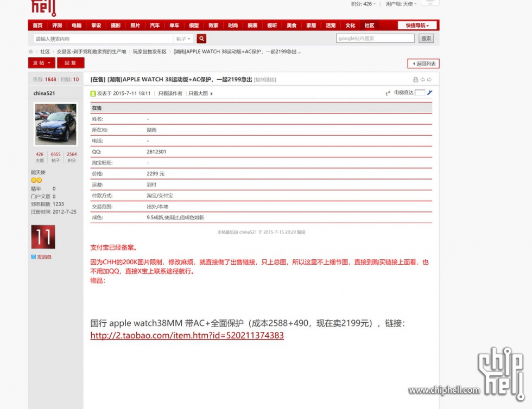Open the taobao item link
Viewport: 532px width, 409px height.
[187, 335]
